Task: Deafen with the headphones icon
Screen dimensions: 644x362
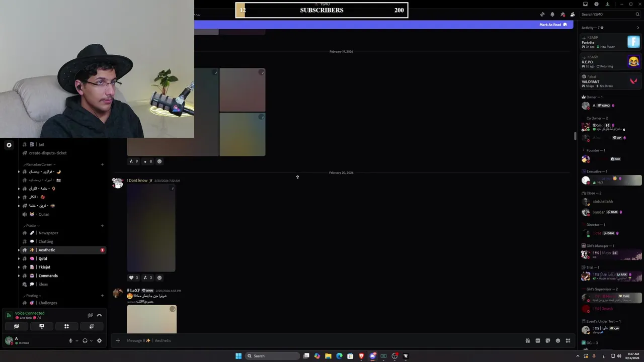Action: (x=85, y=340)
